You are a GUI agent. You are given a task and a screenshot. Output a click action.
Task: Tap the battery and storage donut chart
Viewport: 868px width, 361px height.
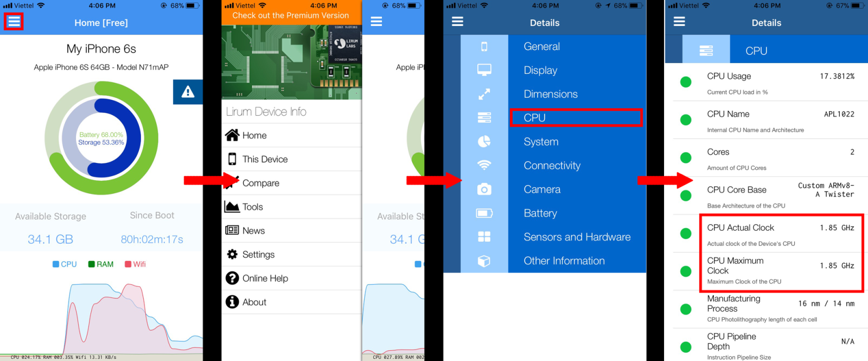pyautogui.click(x=101, y=138)
